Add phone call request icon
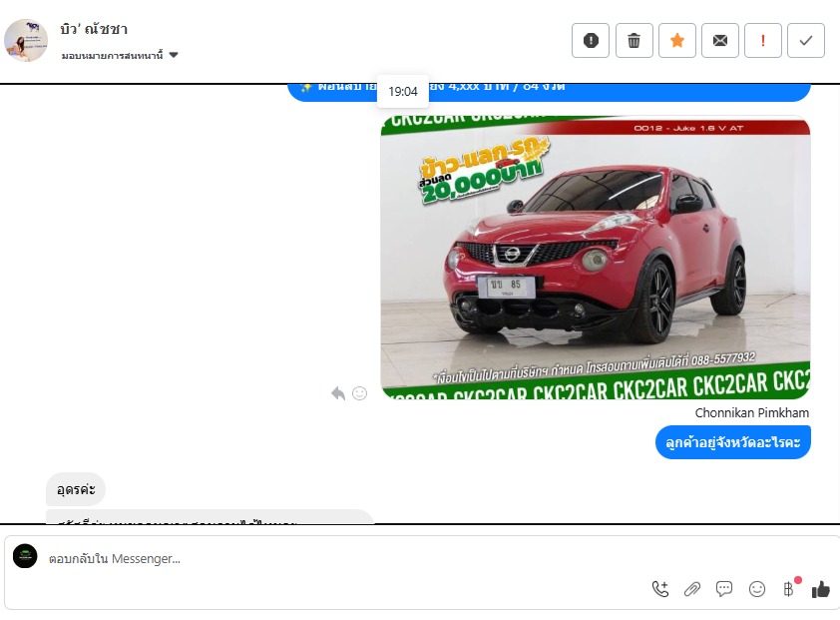This screenshot has height=620, width=840. coord(659,589)
